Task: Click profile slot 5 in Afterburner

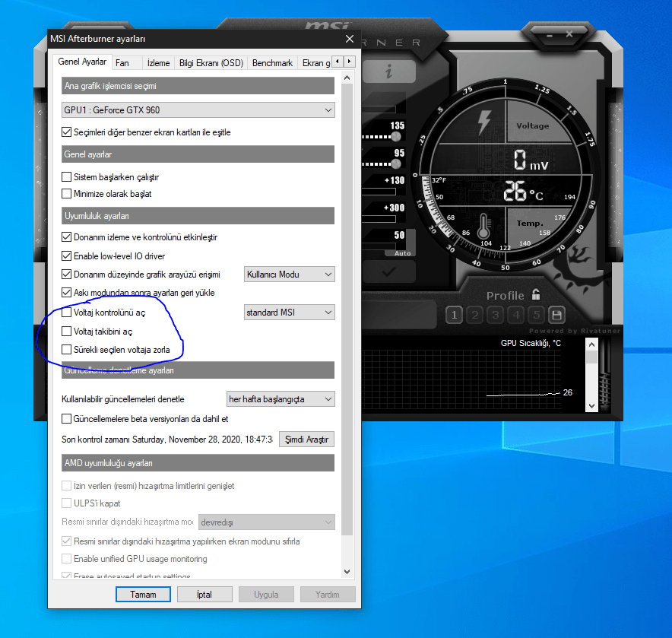Action: [537, 316]
